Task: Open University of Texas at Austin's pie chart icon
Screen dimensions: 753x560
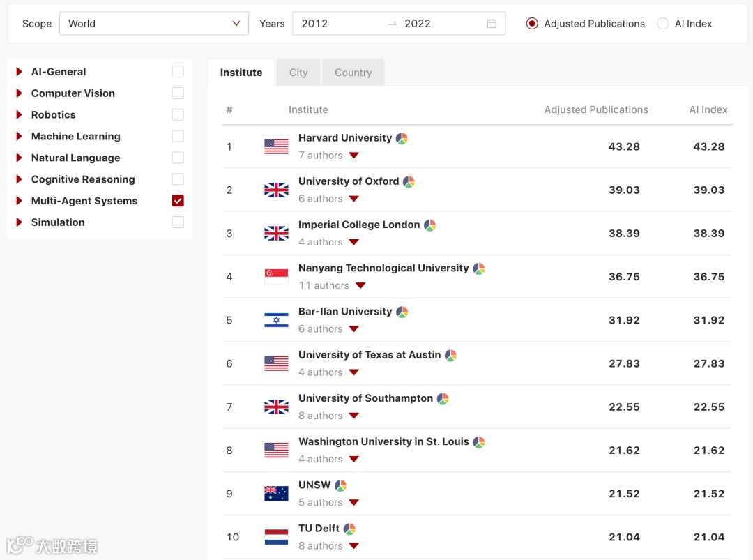Action: pyautogui.click(x=450, y=356)
